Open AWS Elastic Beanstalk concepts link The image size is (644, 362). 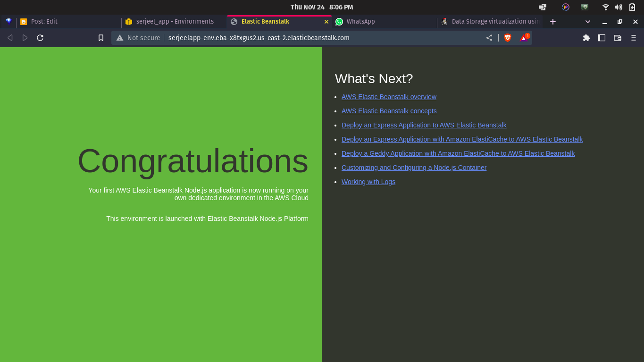pyautogui.click(x=389, y=111)
